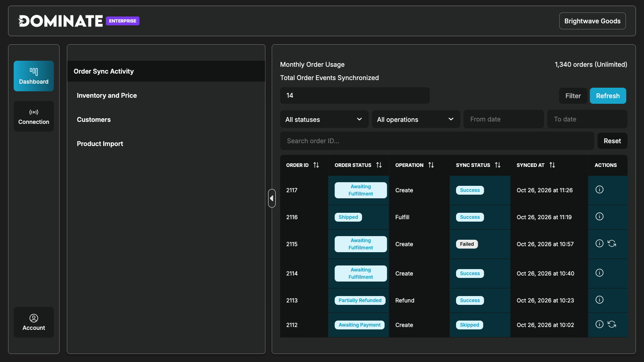
Task: Sort table by Order Status
Action: pos(379,165)
